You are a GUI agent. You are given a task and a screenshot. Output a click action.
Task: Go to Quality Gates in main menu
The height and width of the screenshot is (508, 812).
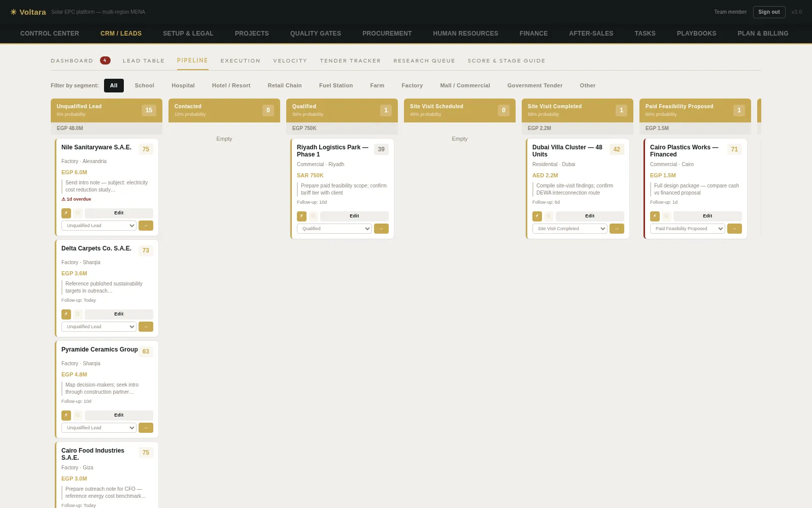pyautogui.click(x=316, y=34)
